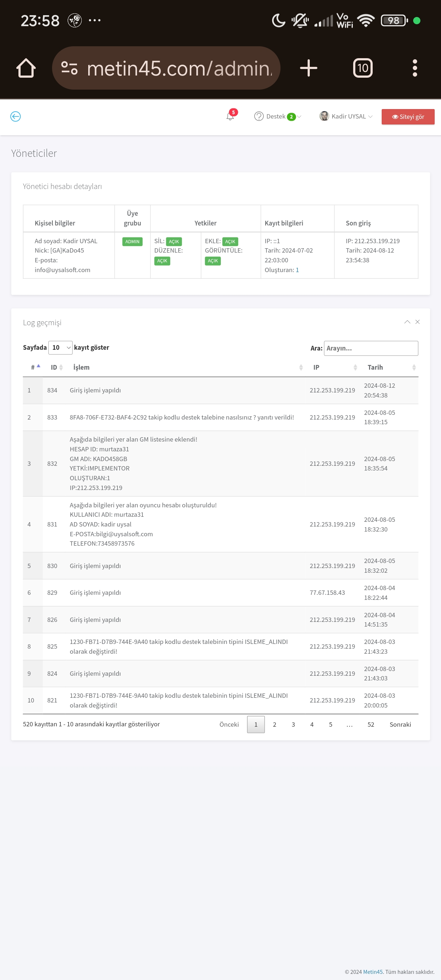The image size is (441, 980).
Task: Go to Önceki page
Action: pyautogui.click(x=229, y=725)
